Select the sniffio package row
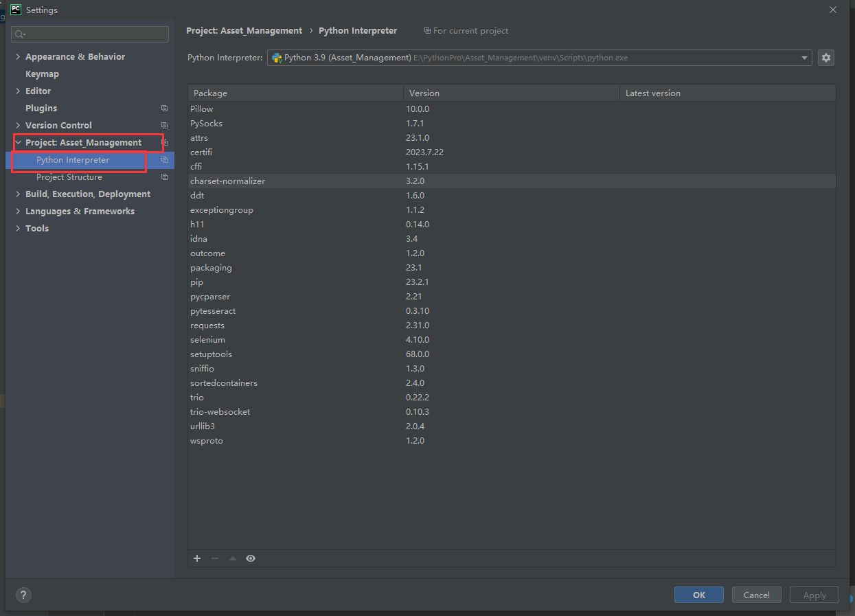 512,369
